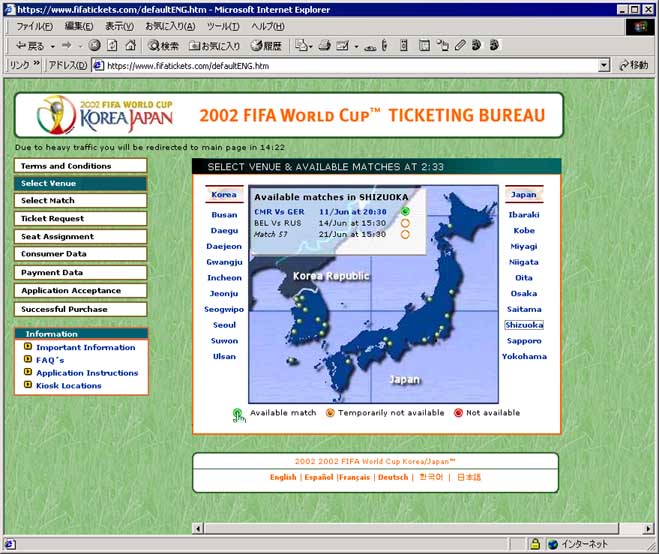This screenshot has height=554, width=659.
Task: Click the Select Match step button
Action: coord(80,200)
